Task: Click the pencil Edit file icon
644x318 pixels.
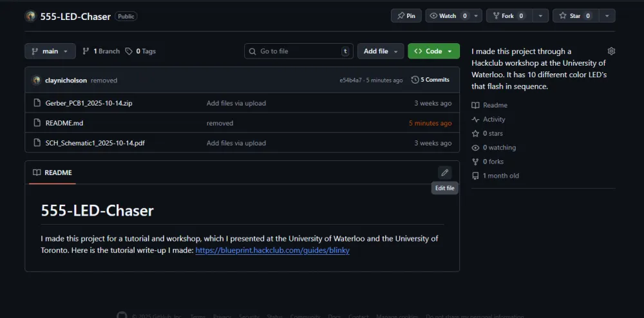Action: point(444,173)
